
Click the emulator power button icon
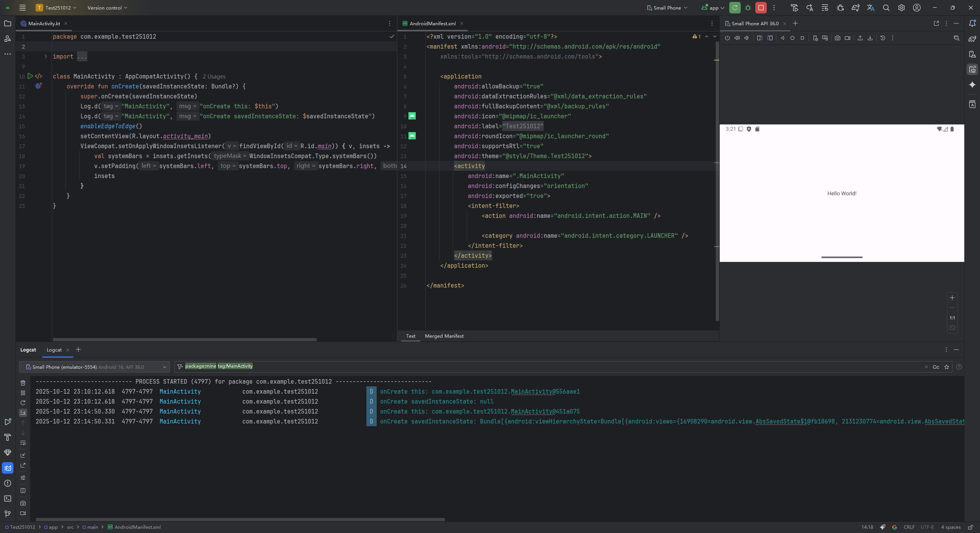coord(727,38)
